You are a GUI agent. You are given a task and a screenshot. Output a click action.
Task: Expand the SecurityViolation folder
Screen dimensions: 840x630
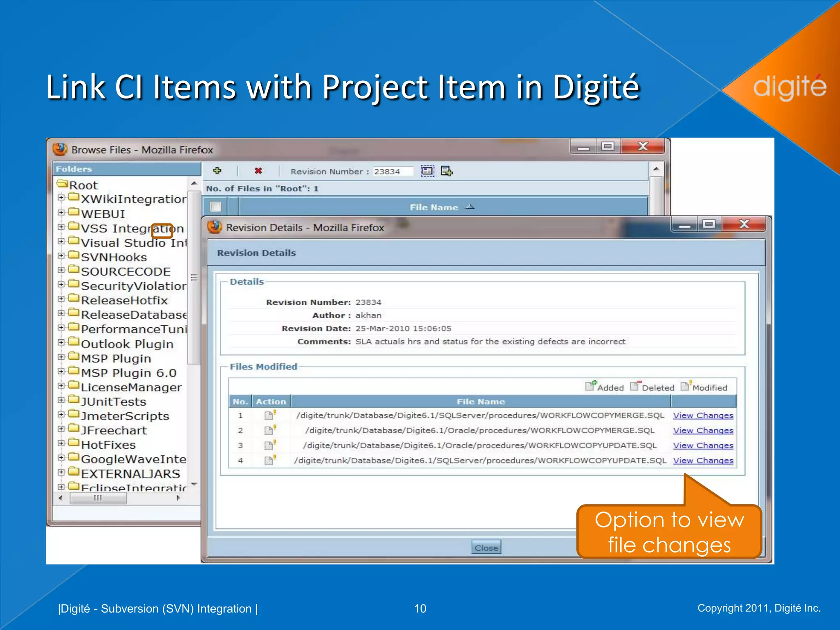point(61,284)
